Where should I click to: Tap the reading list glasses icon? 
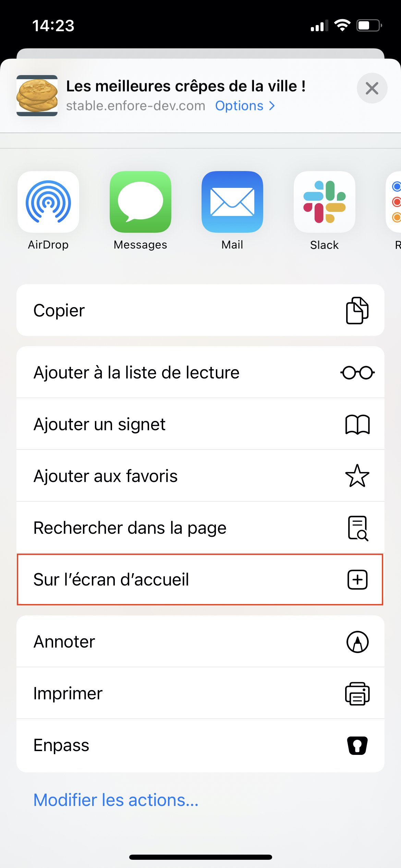[357, 373]
